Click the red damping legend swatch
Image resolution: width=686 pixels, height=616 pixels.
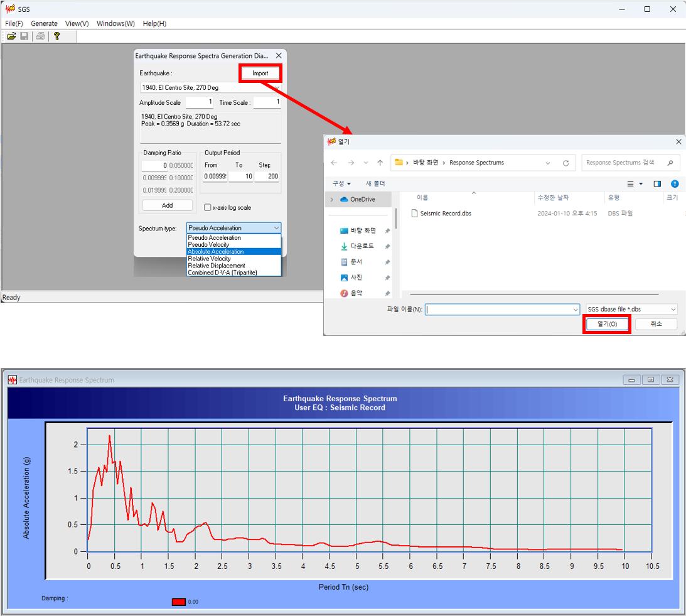pos(178,600)
